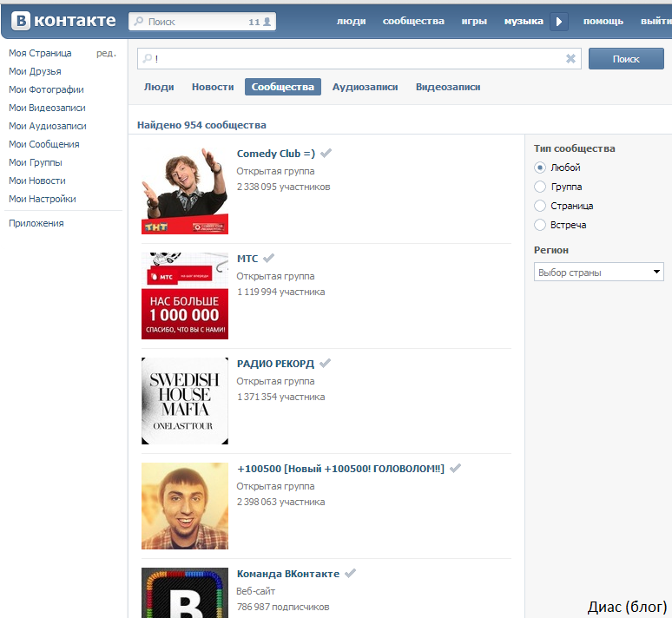672x618 pixels.
Task: Open the Команда ВКонтакте page link
Action: tap(288, 574)
